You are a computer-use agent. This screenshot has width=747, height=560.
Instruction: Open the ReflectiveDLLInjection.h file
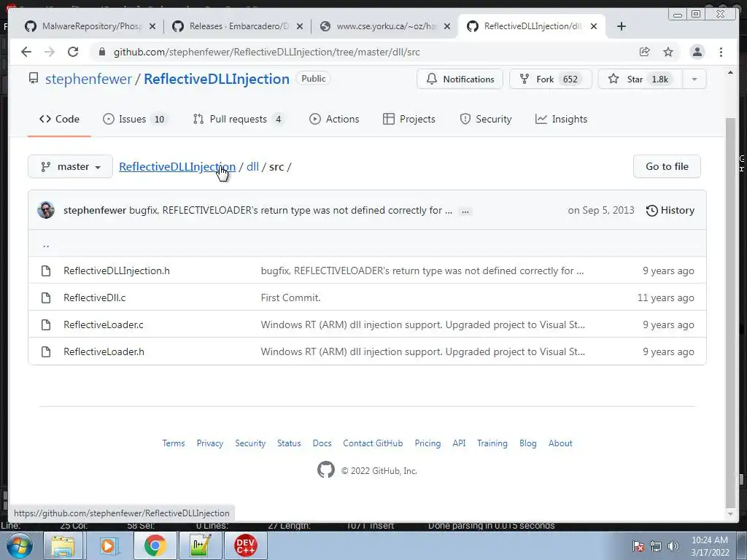click(117, 271)
